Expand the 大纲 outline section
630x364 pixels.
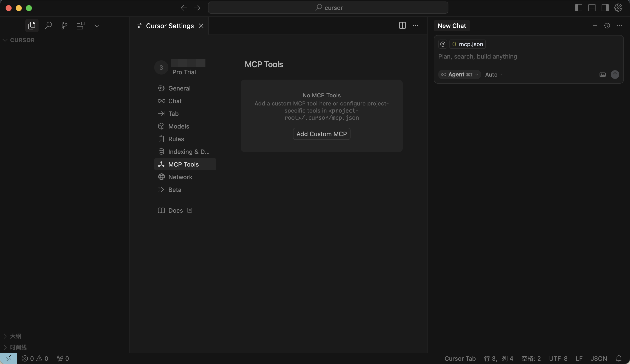click(x=15, y=336)
